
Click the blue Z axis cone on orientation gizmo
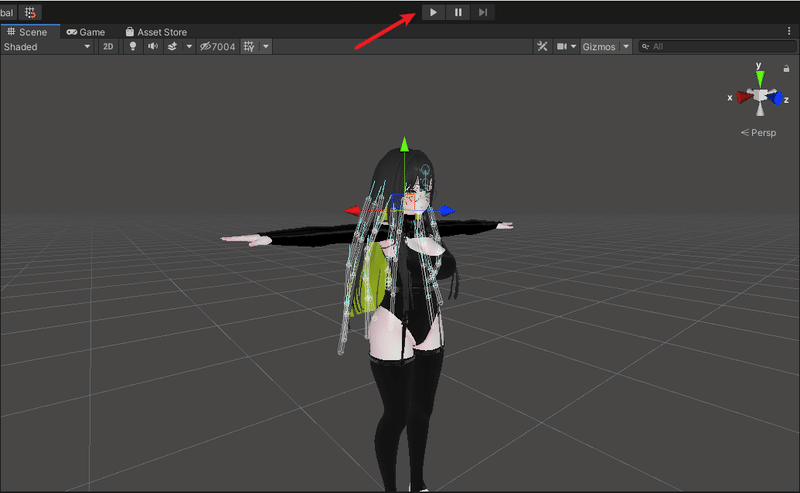coord(775,97)
